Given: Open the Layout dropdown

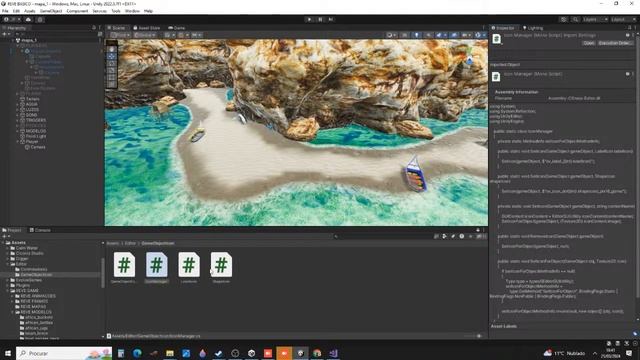Looking at the screenshot, I should coord(624,19).
